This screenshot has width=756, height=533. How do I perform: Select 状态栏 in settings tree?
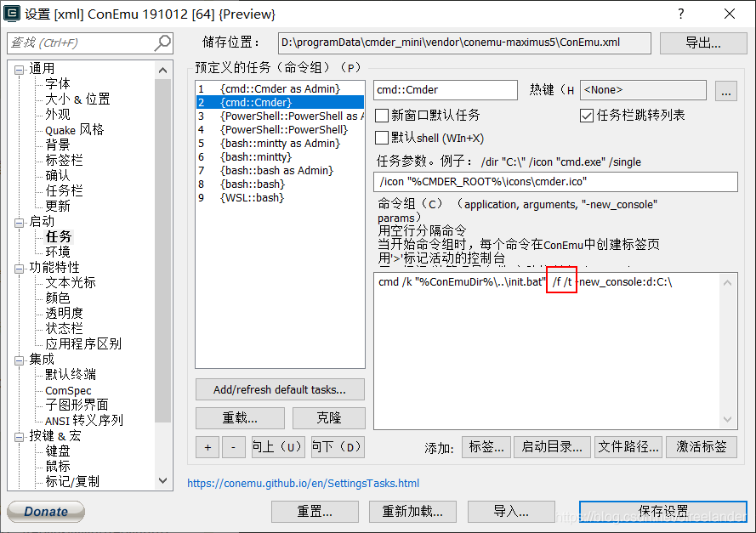[64, 329]
